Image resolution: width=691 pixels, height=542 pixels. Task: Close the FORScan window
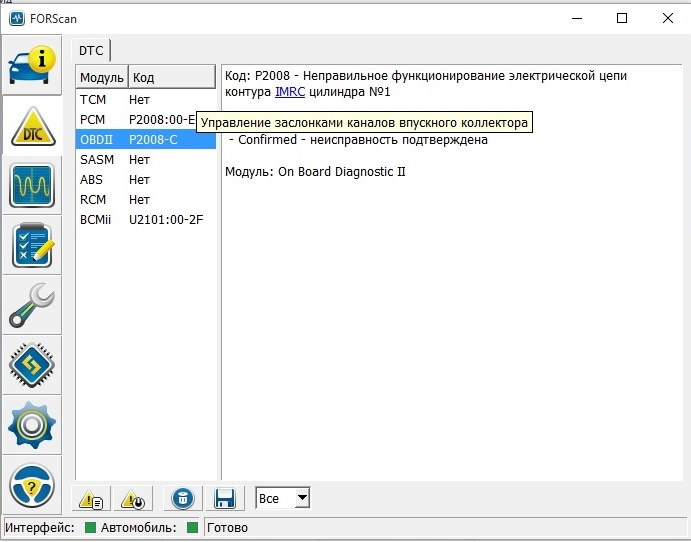(x=668, y=18)
